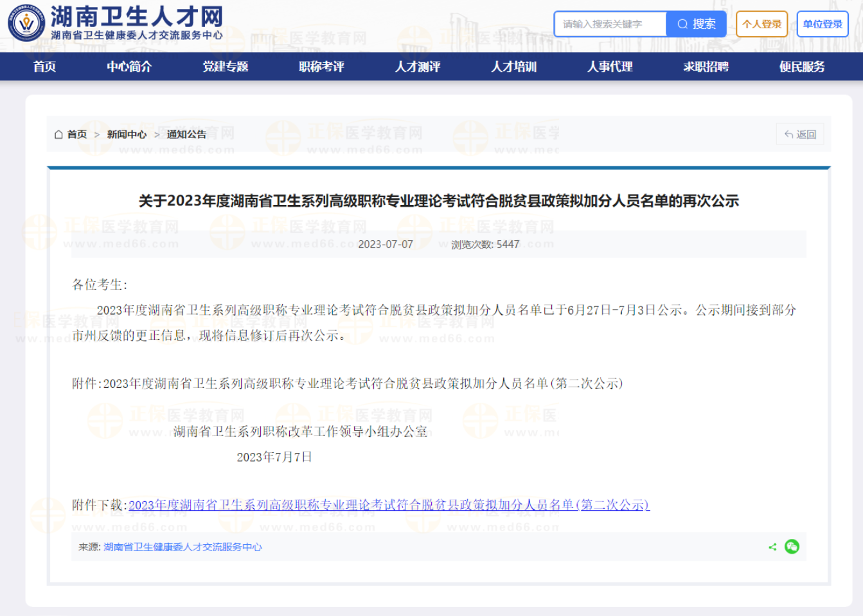Select 党建专题 in the navigation bar
863x616 pixels.
click(226, 66)
